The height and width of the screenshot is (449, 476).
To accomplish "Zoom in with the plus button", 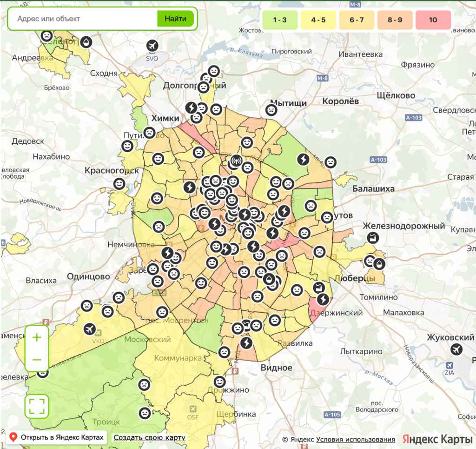I will (37, 337).
